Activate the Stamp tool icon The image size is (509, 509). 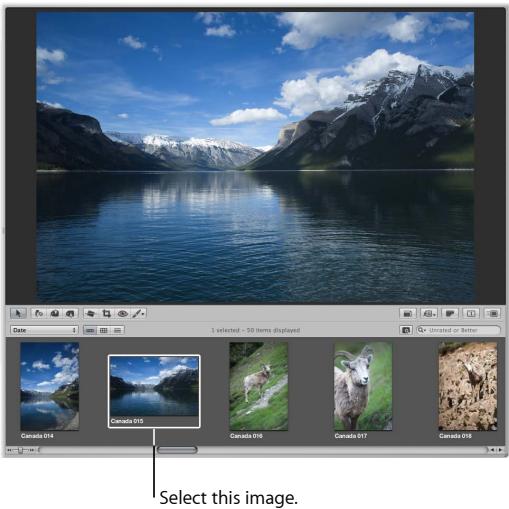point(70,313)
